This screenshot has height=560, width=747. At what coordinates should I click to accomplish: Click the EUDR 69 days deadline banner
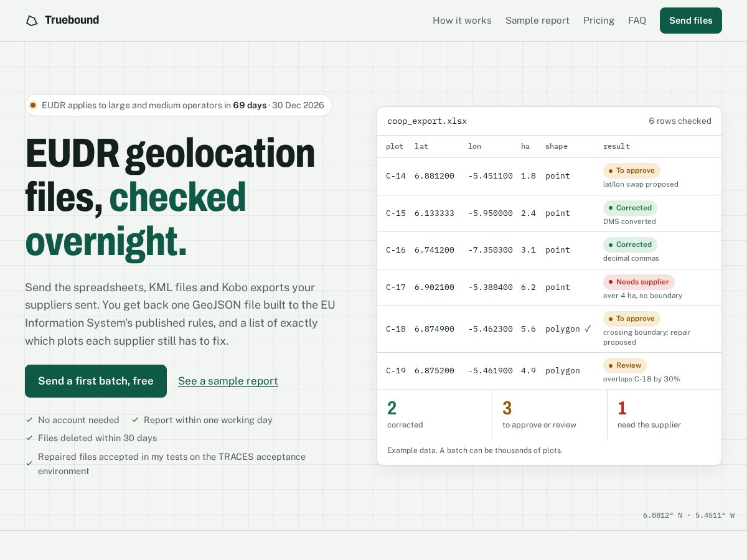179,105
